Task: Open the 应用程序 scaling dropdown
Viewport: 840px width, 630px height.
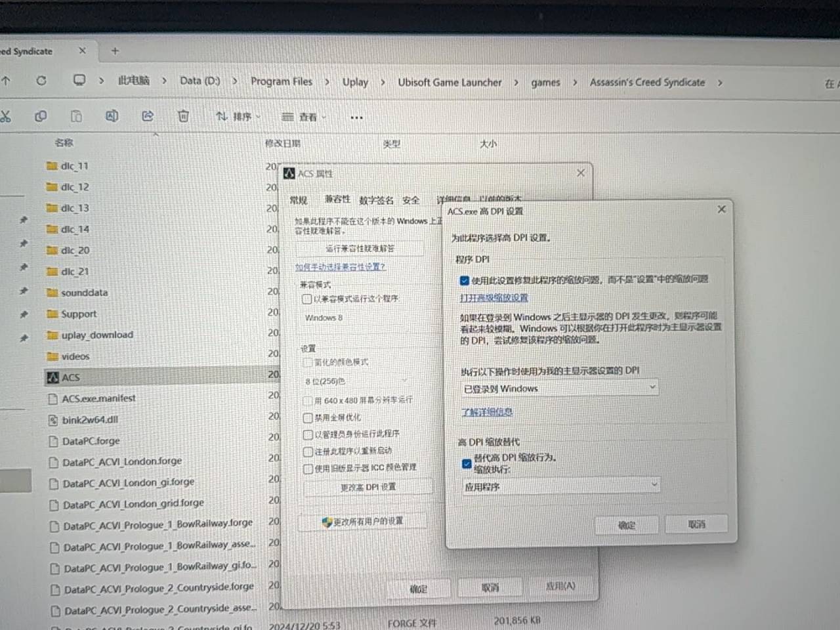Action: (x=561, y=486)
